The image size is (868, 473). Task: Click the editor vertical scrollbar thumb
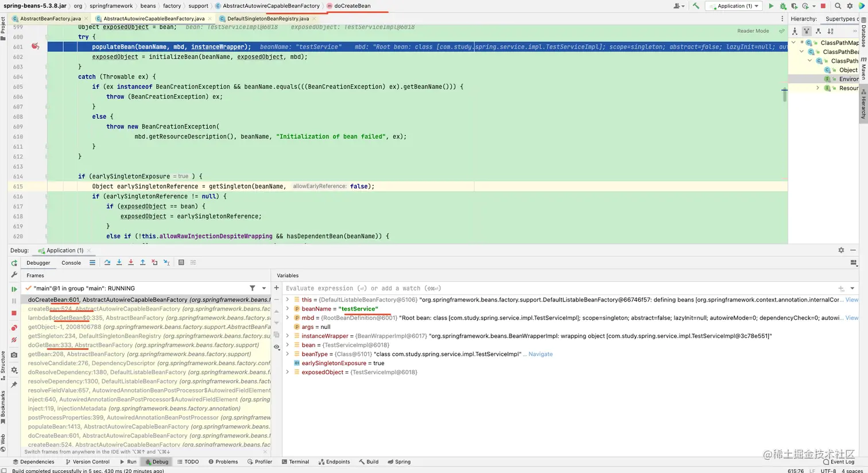click(x=785, y=95)
